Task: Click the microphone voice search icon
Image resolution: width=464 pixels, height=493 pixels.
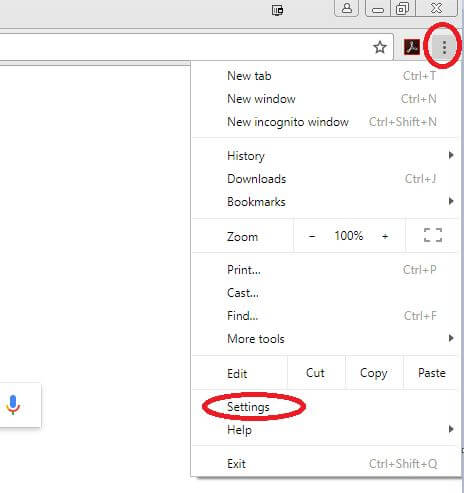Action: click(13, 405)
